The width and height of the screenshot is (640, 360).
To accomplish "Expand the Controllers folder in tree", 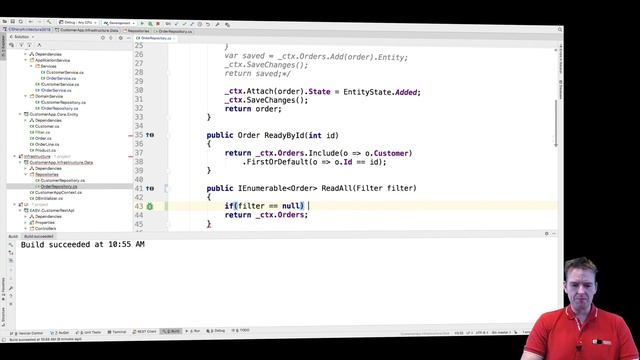I will [26, 229].
